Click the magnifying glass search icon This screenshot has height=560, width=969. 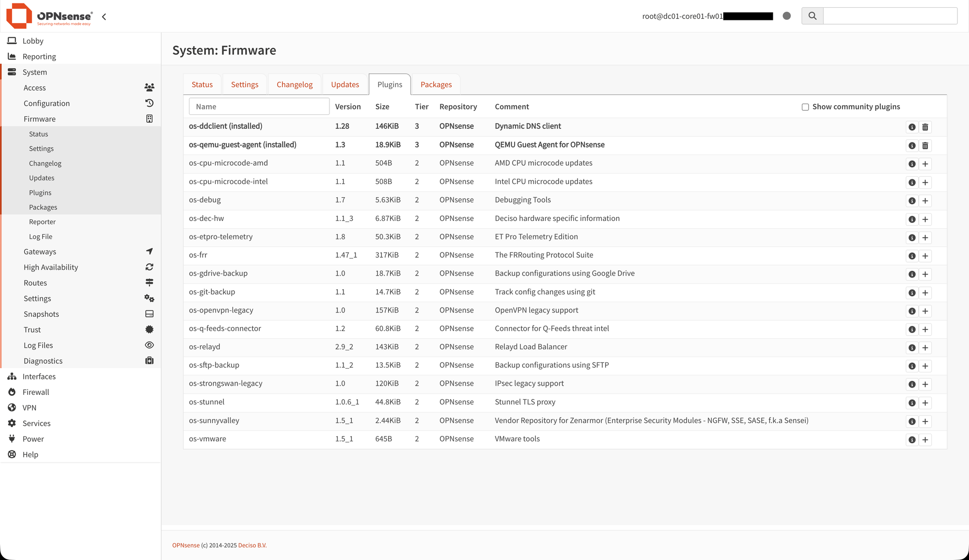813,16
